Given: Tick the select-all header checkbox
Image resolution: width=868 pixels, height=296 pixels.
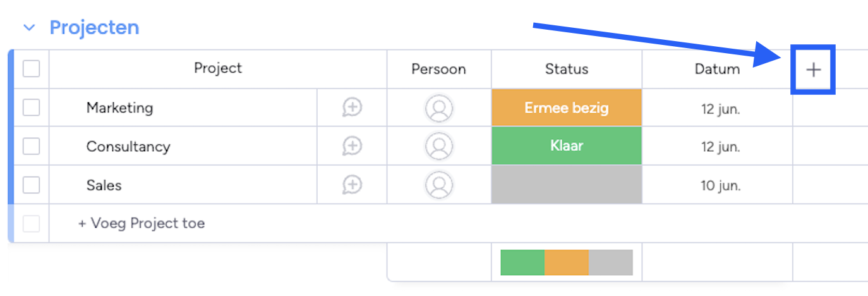Looking at the screenshot, I should (31, 68).
